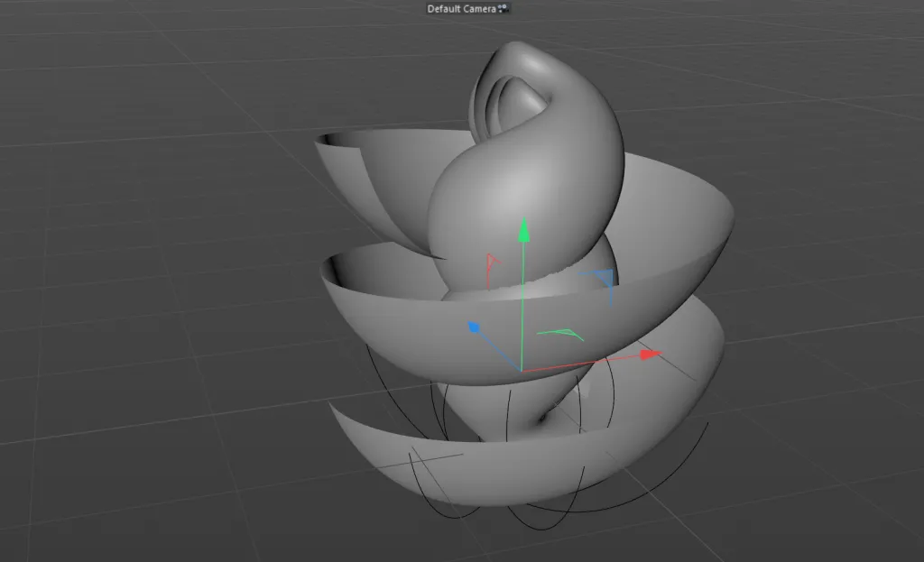Click the Default Camera label

pyautogui.click(x=461, y=9)
